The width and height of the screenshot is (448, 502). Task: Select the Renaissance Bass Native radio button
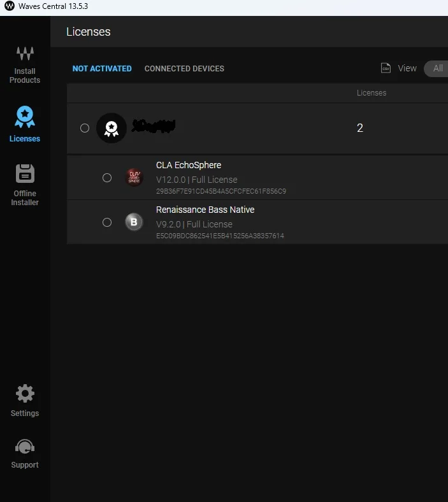pyautogui.click(x=107, y=222)
